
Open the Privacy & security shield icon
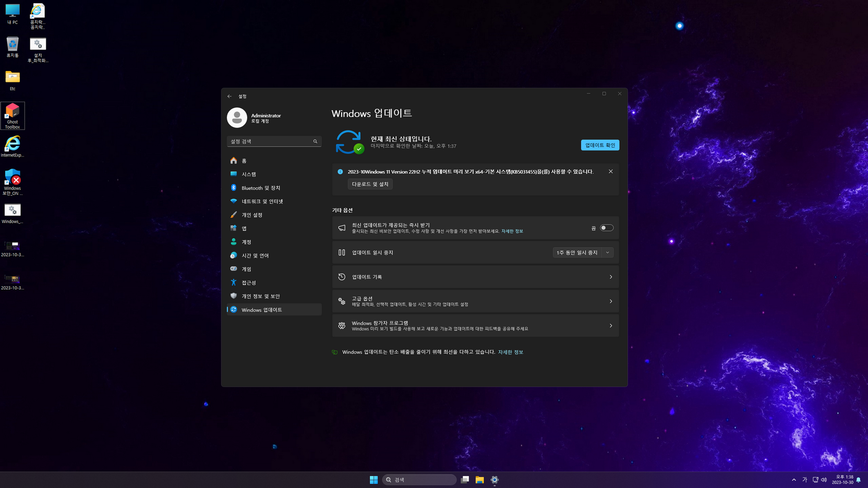point(234,296)
